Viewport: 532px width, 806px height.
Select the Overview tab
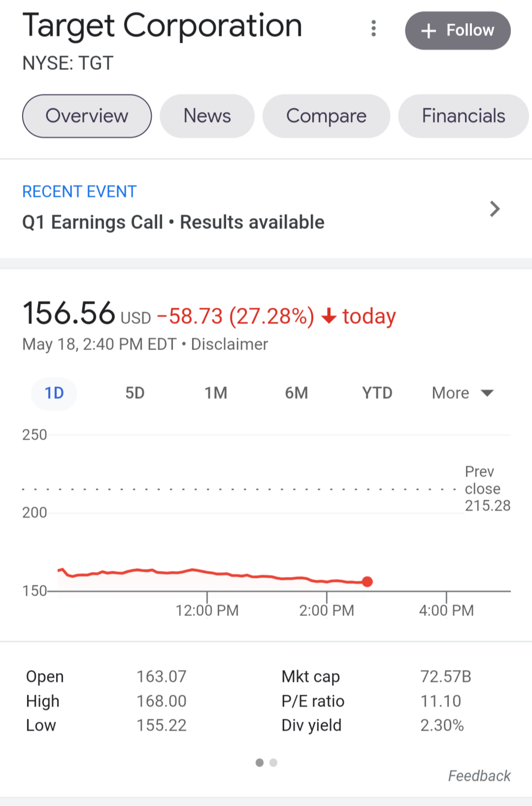(x=87, y=116)
